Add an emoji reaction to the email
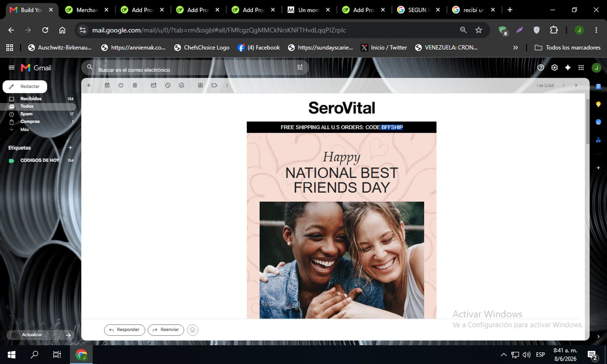The width and height of the screenshot is (607, 364). coord(193,330)
